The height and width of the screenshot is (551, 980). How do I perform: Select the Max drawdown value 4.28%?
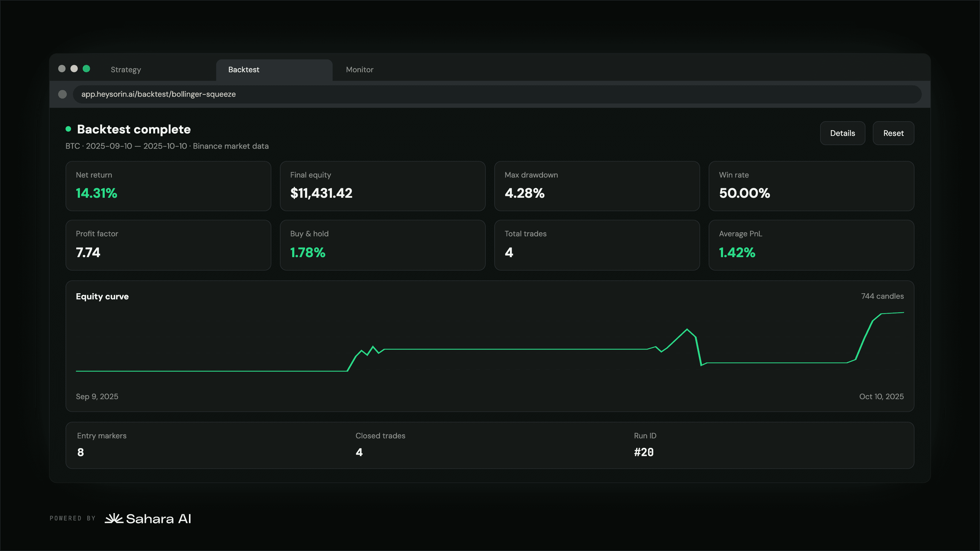524,193
